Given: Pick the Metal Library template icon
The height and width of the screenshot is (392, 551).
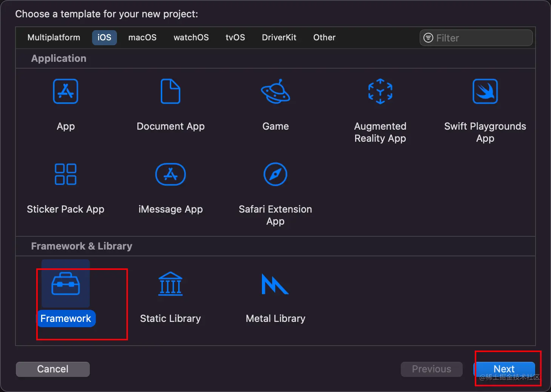Looking at the screenshot, I should click(x=275, y=284).
